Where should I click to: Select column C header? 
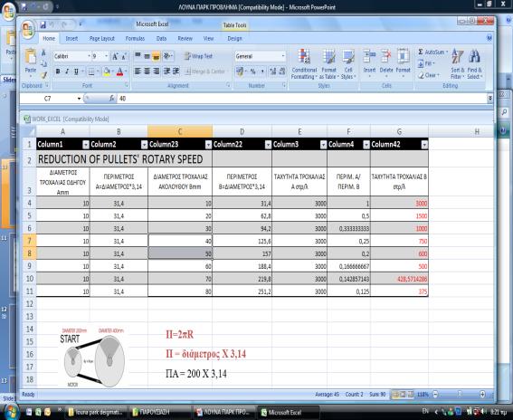pyautogui.click(x=180, y=131)
